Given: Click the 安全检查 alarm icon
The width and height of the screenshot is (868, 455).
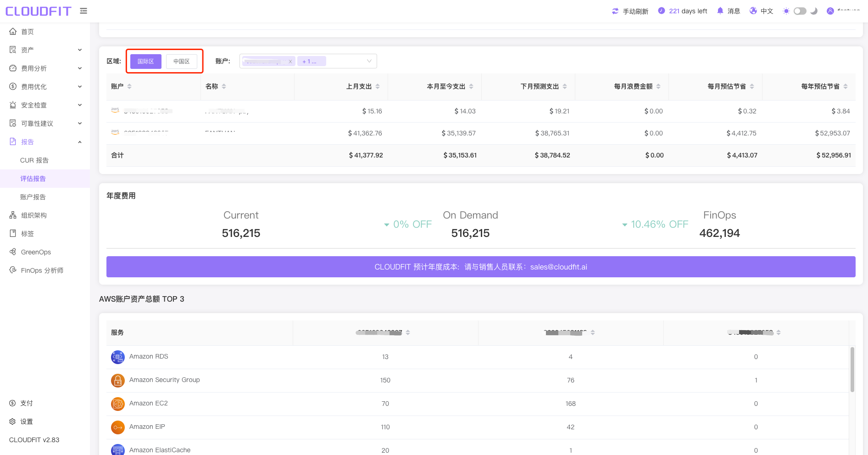Looking at the screenshot, I should coord(13,105).
